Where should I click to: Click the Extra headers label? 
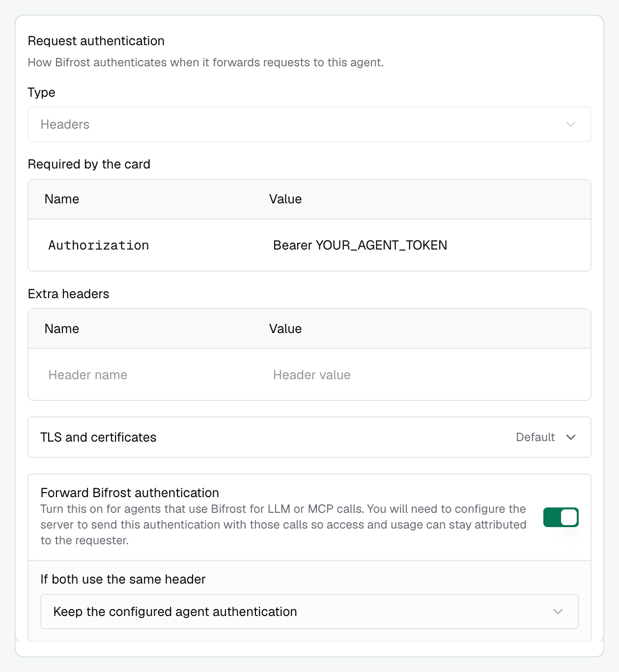click(x=68, y=294)
